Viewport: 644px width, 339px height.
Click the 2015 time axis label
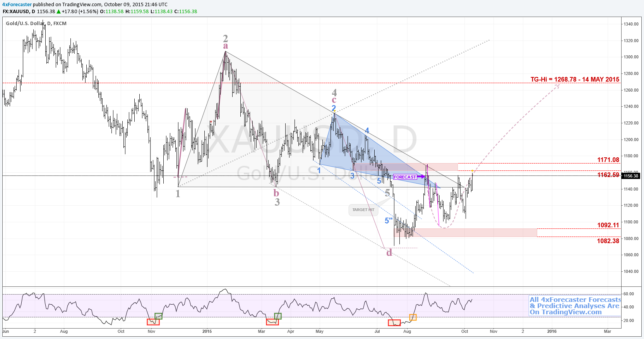(x=207, y=331)
